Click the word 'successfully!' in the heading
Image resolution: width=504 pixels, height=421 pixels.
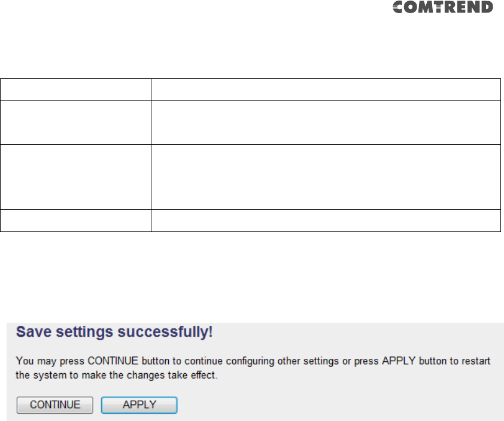tap(165, 332)
